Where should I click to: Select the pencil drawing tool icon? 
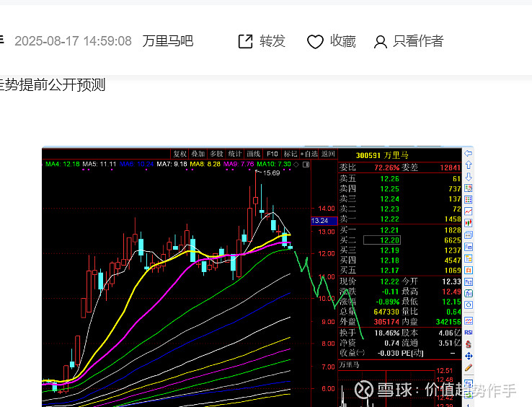pos(469,367)
